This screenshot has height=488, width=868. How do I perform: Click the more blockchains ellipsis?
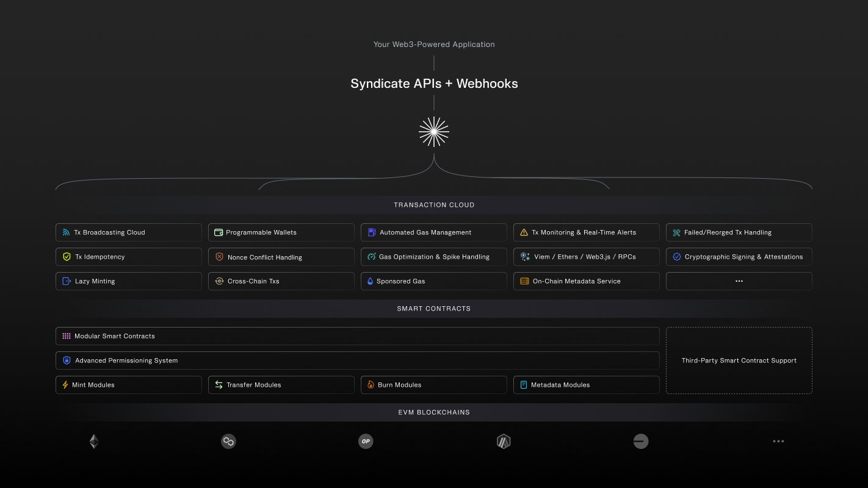pos(778,441)
